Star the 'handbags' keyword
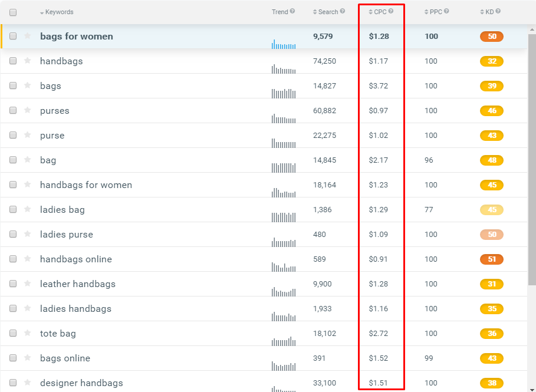 [x=28, y=61]
